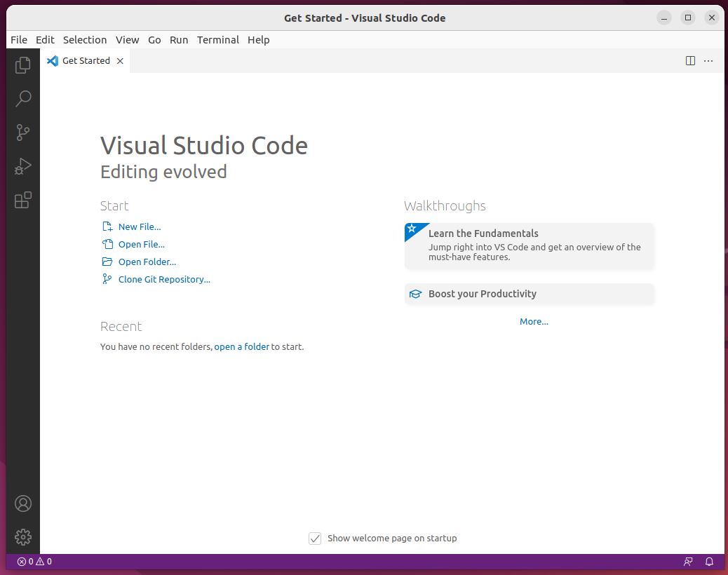This screenshot has width=728, height=575.
Task: Open the Run and Debug view
Action: (x=23, y=166)
